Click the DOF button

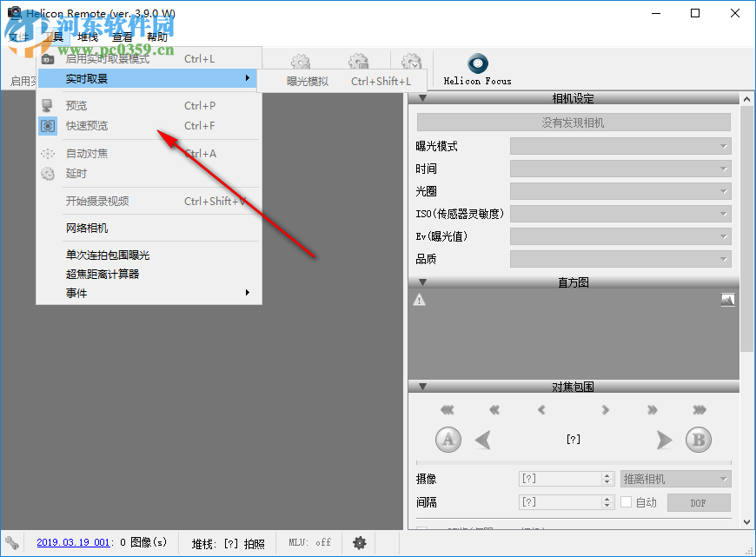699,501
